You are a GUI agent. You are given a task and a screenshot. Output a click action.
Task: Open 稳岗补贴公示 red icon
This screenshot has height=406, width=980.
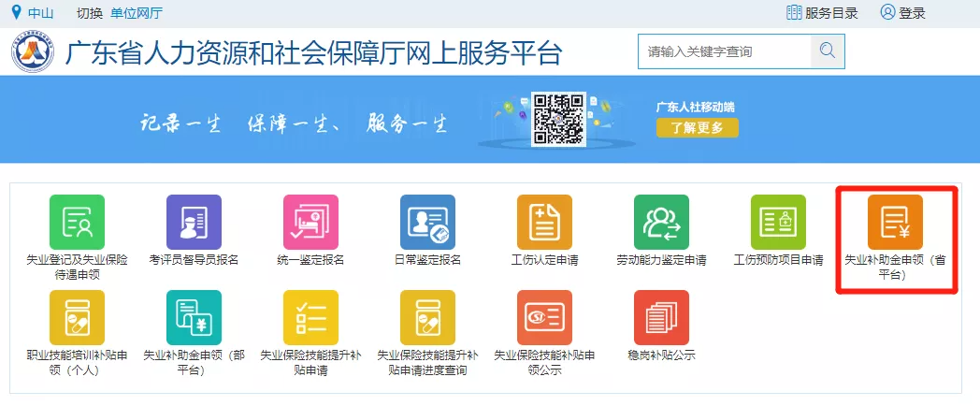tap(661, 317)
